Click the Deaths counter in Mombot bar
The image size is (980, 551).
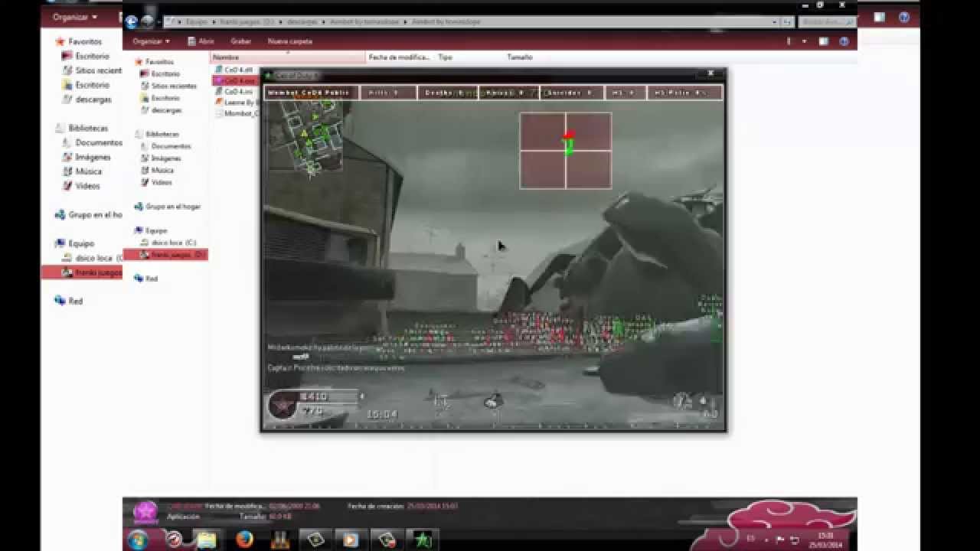pyautogui.click(x=446, y=93)
